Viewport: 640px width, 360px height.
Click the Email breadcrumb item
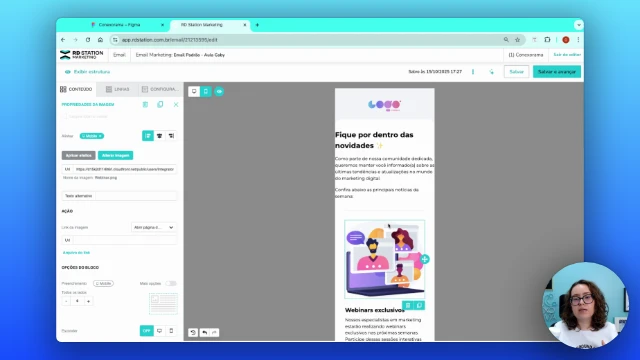(x=119, y=55)
